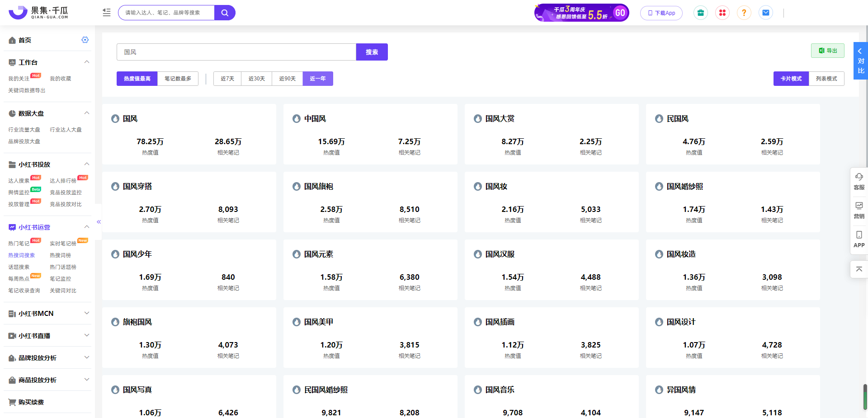
Task: Click the orange question mark help icon
Action: tap(744, 13)
